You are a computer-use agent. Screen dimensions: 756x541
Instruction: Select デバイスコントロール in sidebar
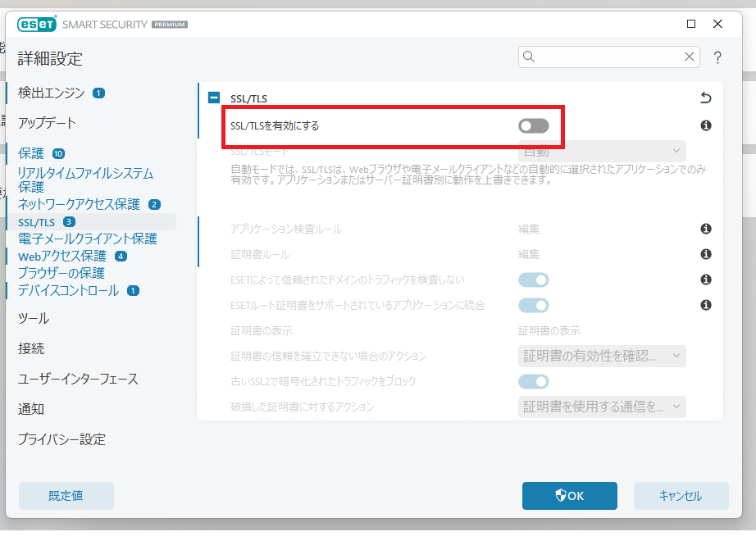point(68,290)
